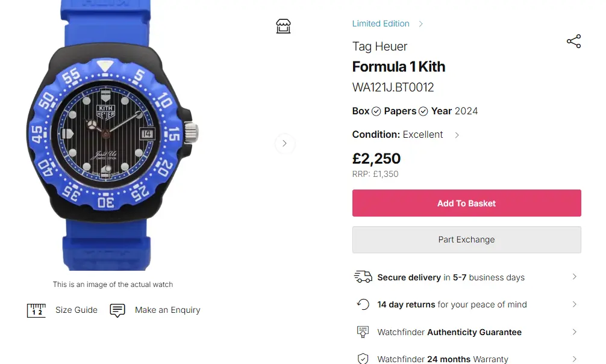
Task: Click the share icon
Action: click(x=573, y=42)
